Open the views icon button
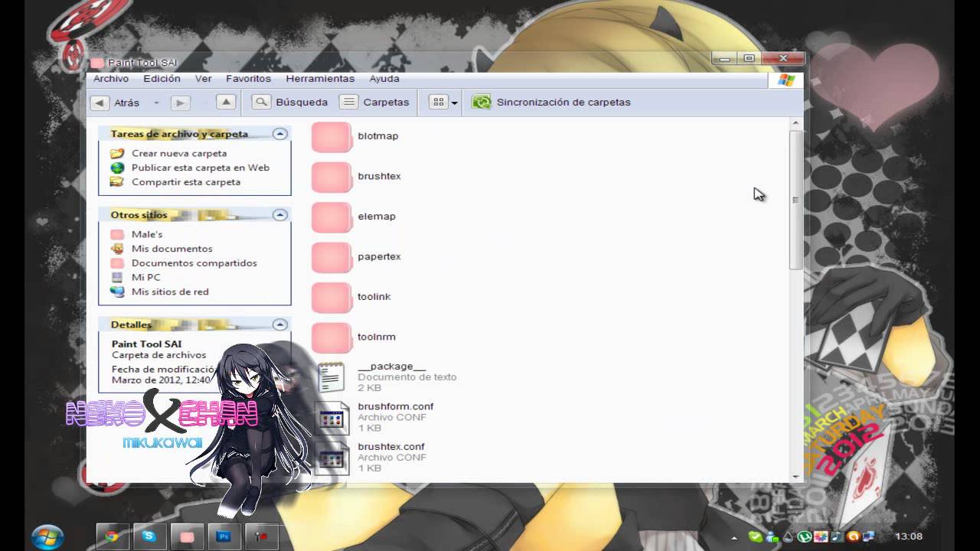Screen dimensions: 980x551 [438, 102]
